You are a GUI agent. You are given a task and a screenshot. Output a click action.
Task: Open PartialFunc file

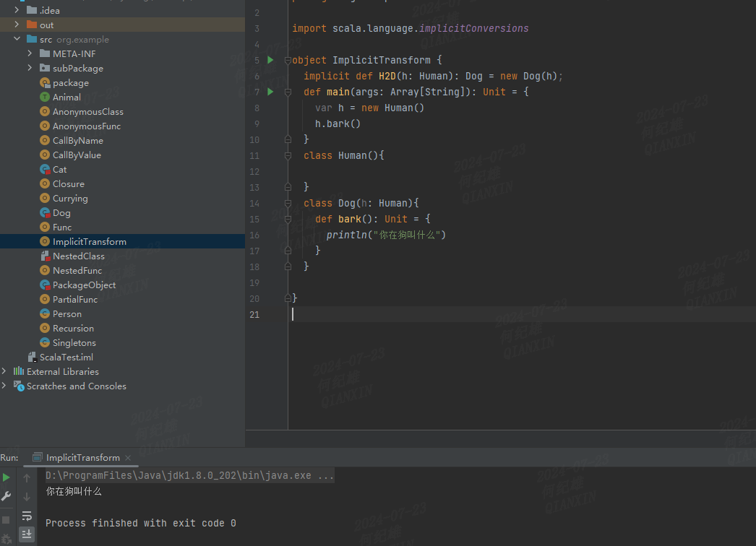pos(75,300)
